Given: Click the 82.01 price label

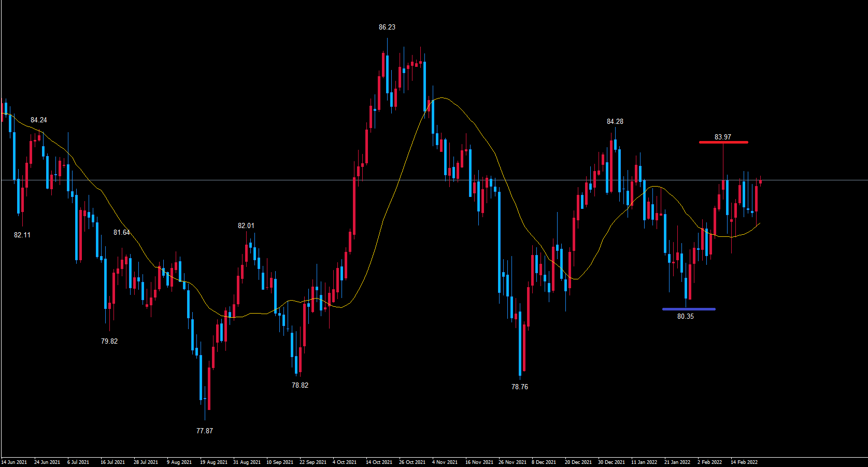Looking at the screenshot, I should [246, 226].
